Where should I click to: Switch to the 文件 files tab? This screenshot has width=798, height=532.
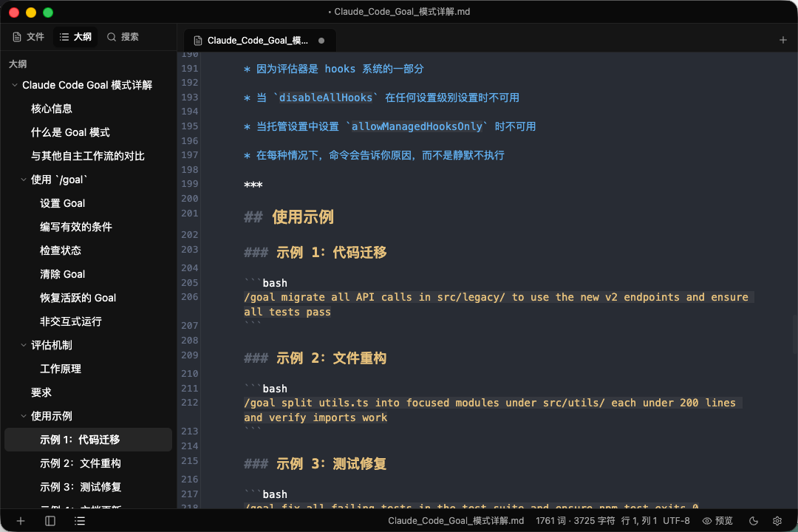click(29, 37)
